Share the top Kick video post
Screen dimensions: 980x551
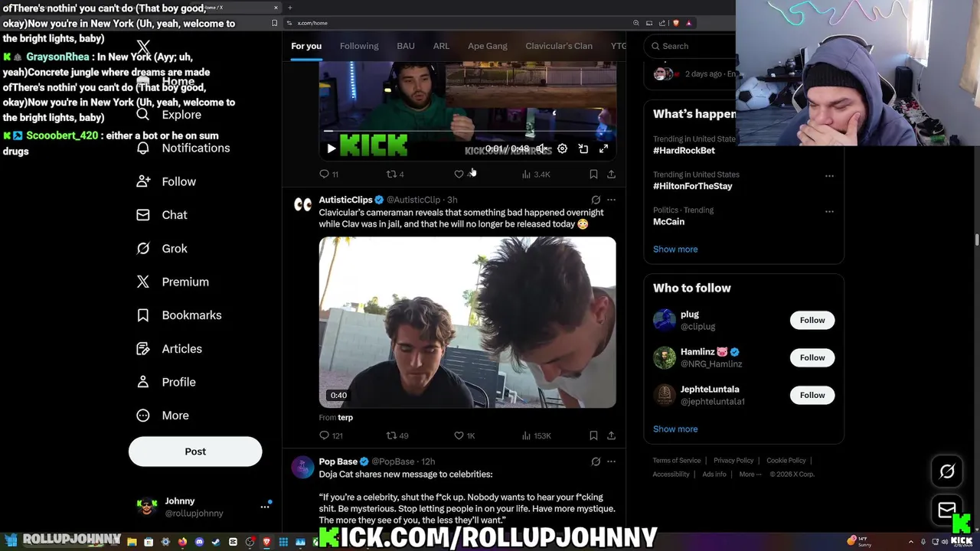pos(611,174)
